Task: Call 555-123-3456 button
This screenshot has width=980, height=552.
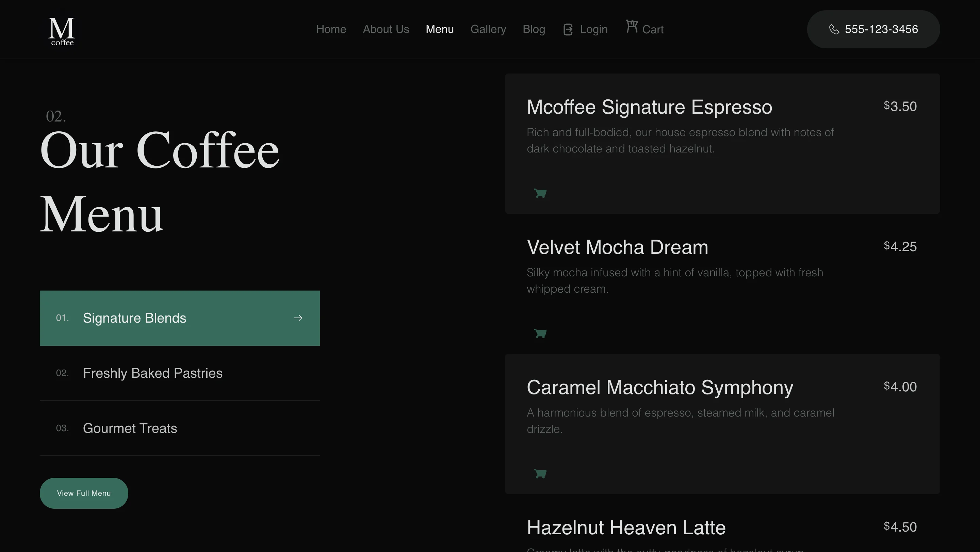Action: point(873,29)
